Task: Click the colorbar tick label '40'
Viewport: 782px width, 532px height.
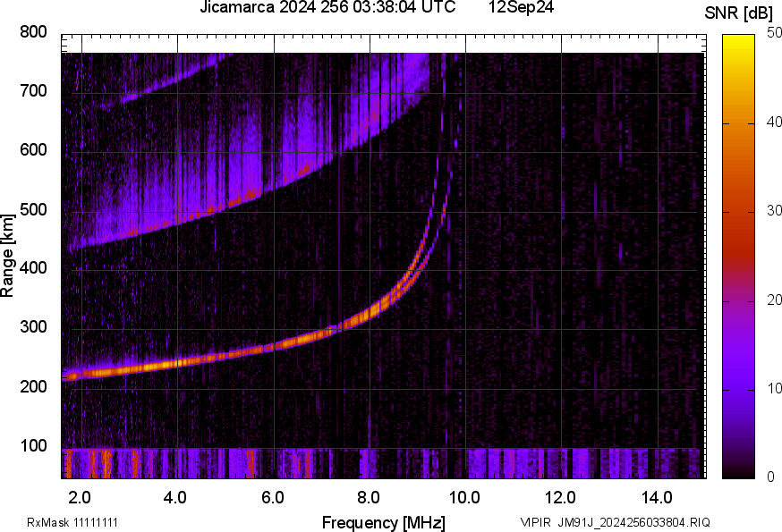Action: point(774,122)
